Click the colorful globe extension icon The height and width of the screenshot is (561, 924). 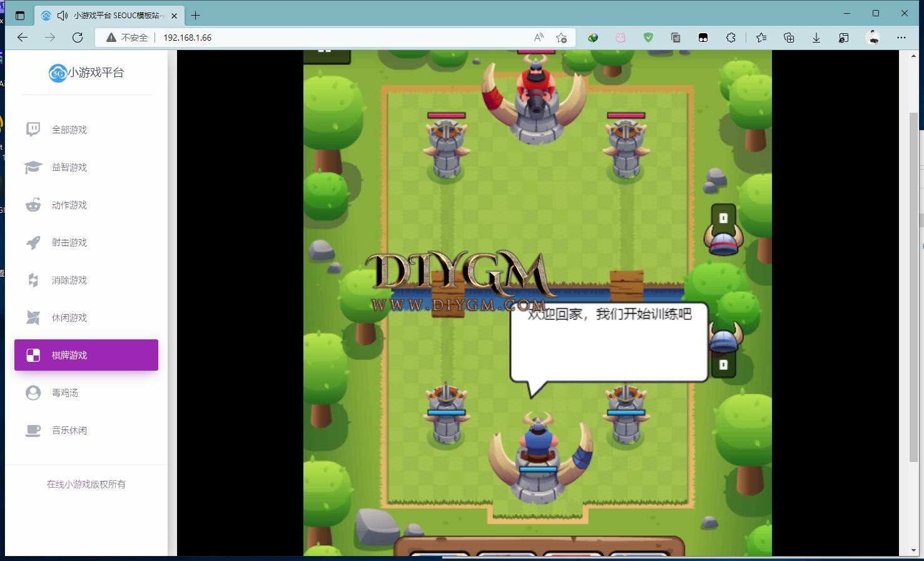[592, 38]
